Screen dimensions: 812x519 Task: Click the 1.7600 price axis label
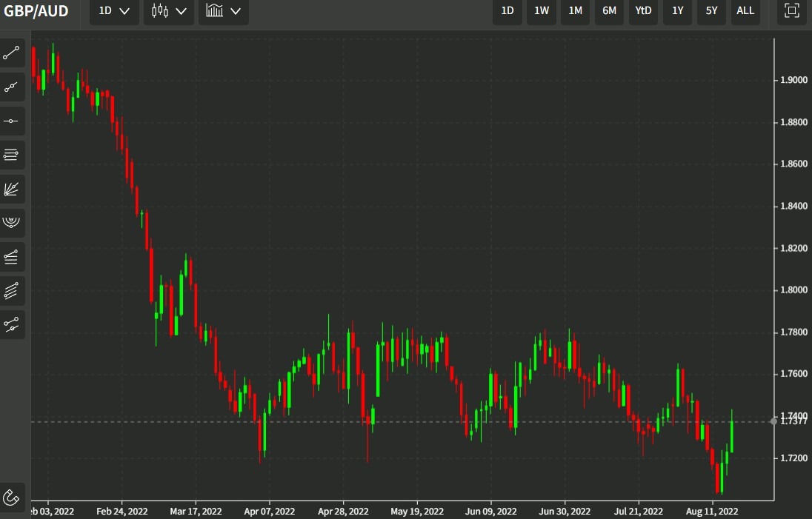pyautogui.click(x=794, y=374)
